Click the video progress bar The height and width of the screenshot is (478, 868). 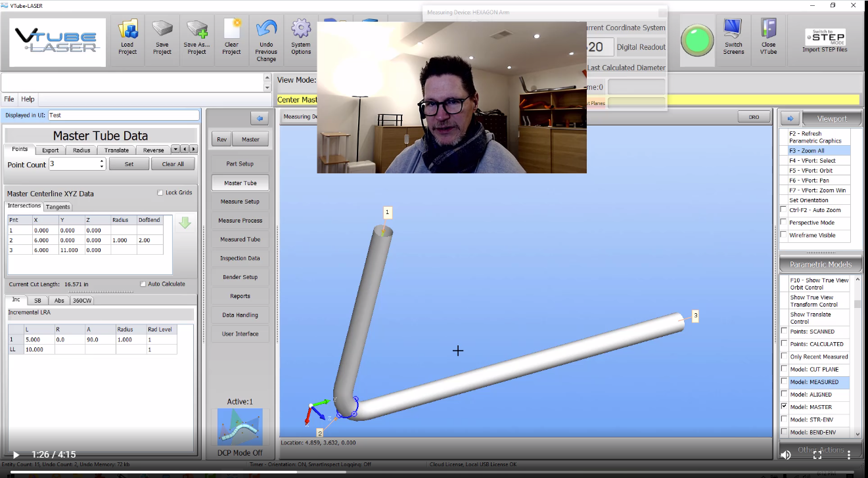[x=434, y=472]
